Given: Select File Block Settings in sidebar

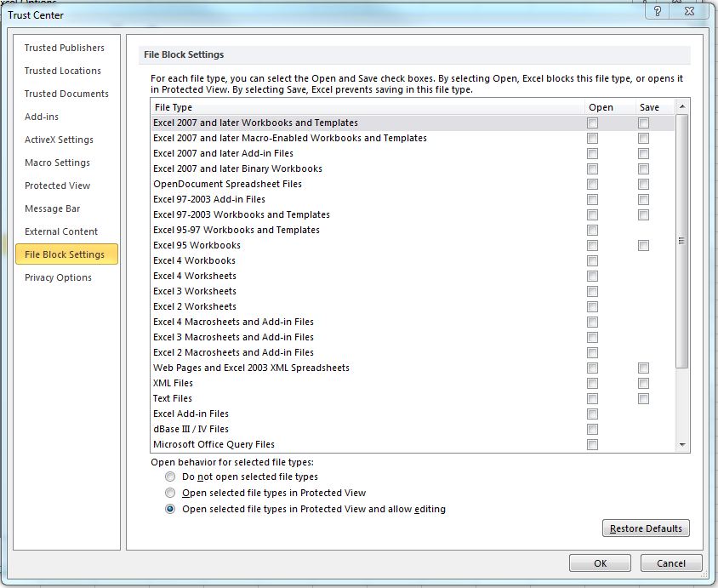Looking at the screenshot, I should pos(67,254).
